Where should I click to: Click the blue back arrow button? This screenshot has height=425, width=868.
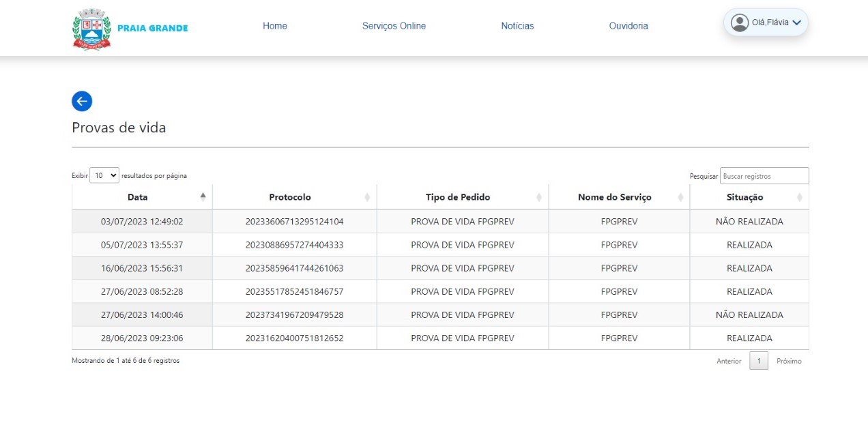(x=82, y=102)
